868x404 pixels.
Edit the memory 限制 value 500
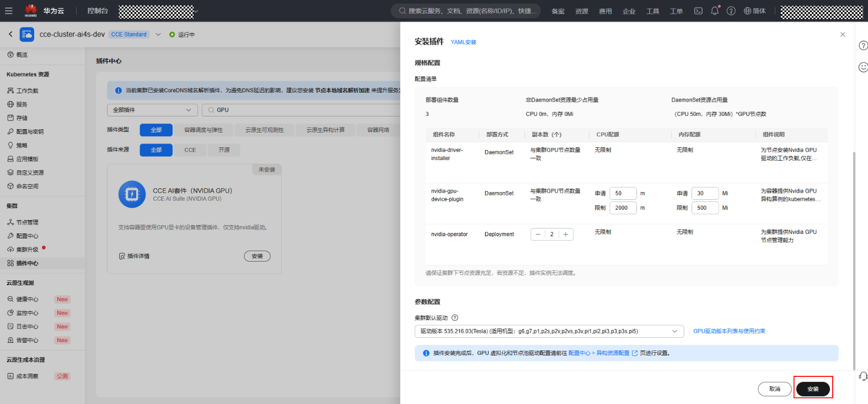click(x=705, y=208)
